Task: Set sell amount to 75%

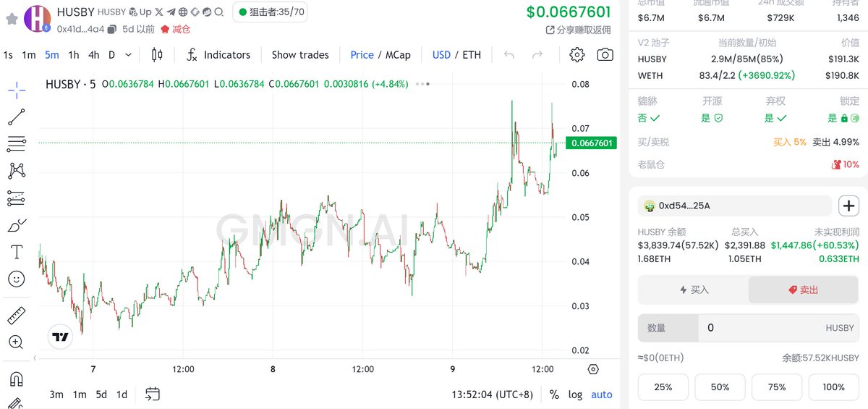Action: click(777, 387)
